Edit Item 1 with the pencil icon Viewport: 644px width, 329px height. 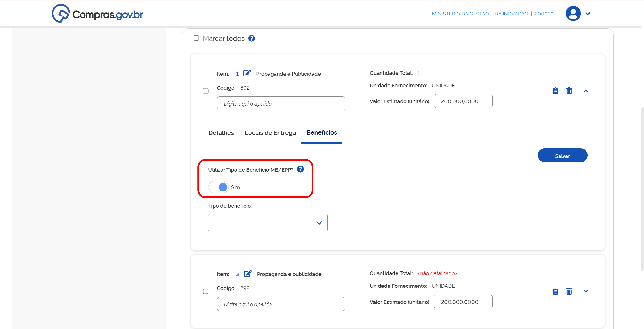[247, 73]
